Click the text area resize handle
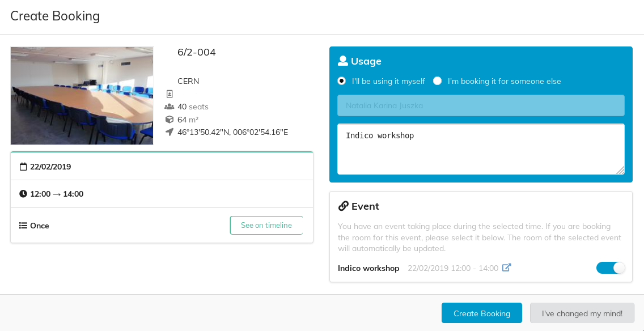This screenshot has width=644, height=331. point(620,170)
